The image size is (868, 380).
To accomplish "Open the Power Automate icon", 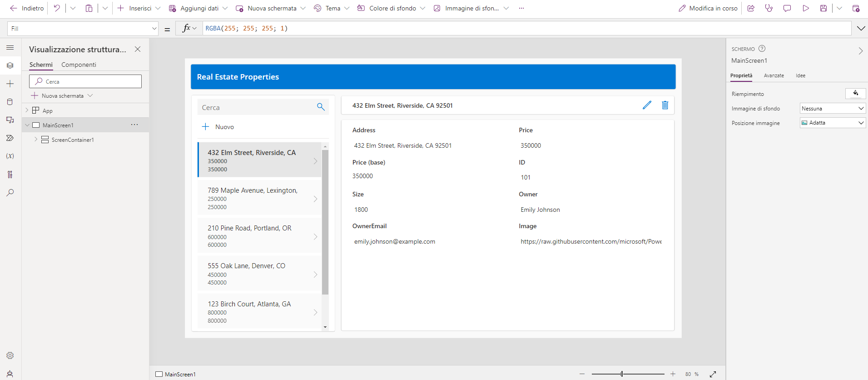I will (x=10, y=138).
